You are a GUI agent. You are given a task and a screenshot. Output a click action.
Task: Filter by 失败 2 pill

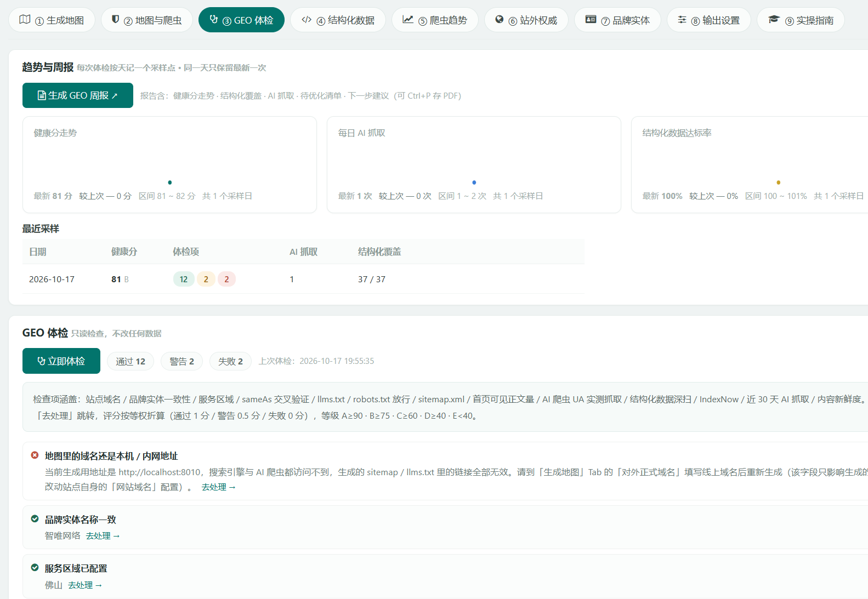click(x=230, y=361)
